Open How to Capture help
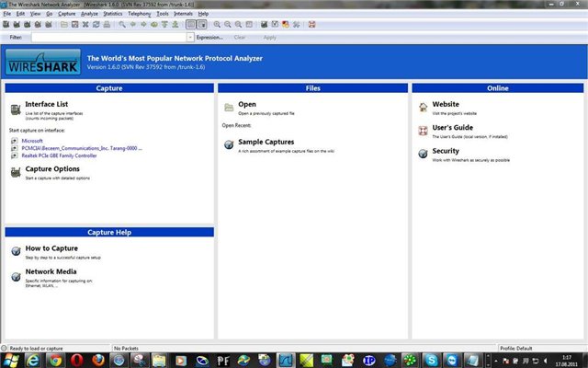This screenshot has width=588, height=368. (x=51, y=248)
